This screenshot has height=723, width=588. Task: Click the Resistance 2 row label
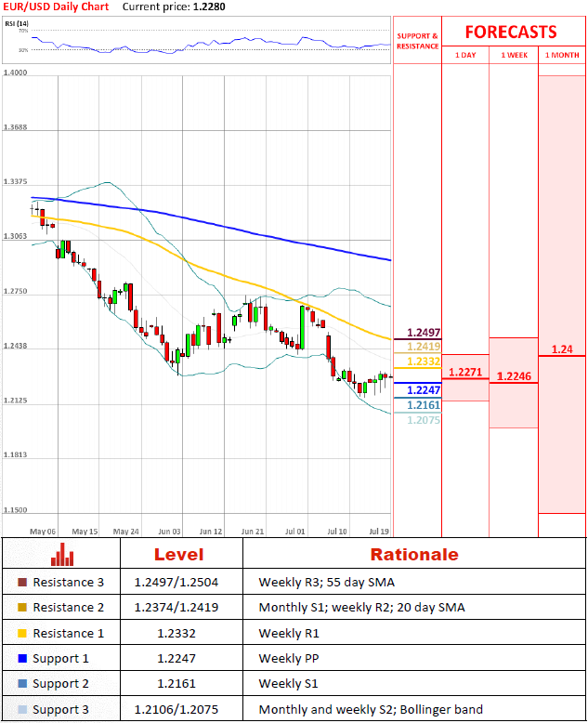(x=68, y=607)
